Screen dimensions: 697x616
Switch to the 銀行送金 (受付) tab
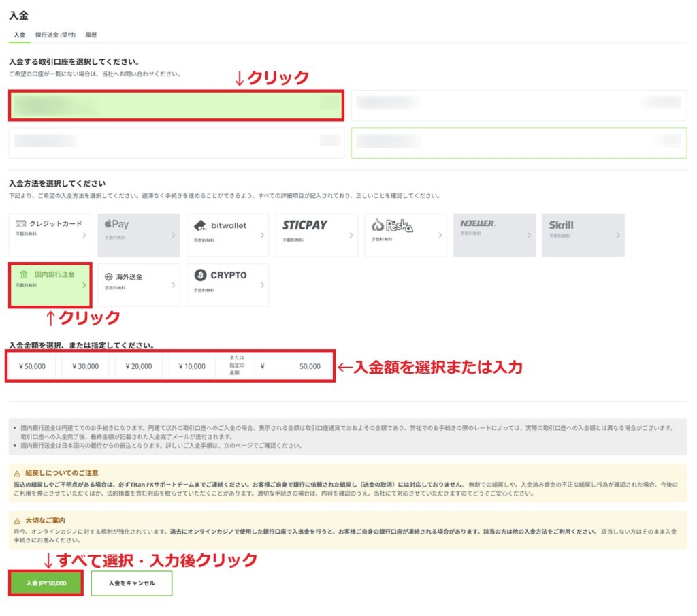[56, 34]
